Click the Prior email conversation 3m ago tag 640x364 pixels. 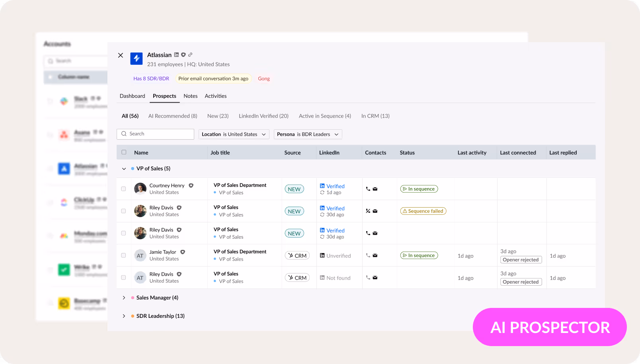(x=213, y=79)
